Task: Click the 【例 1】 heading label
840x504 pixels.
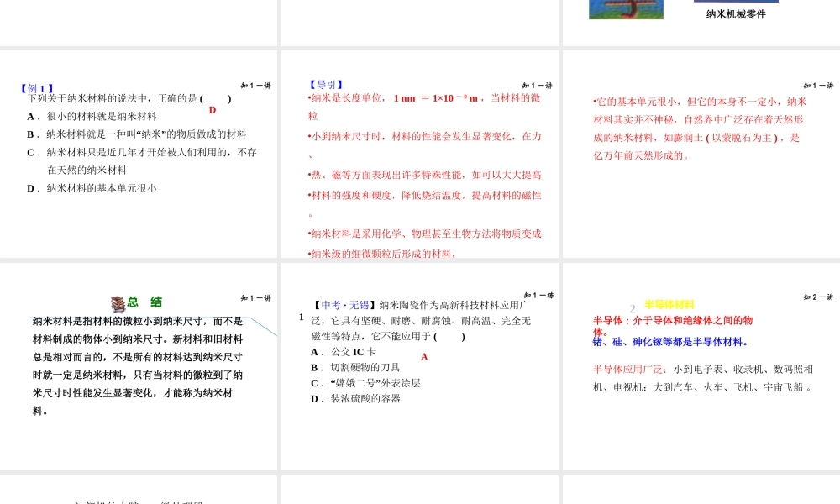Action: pos(37,88)
